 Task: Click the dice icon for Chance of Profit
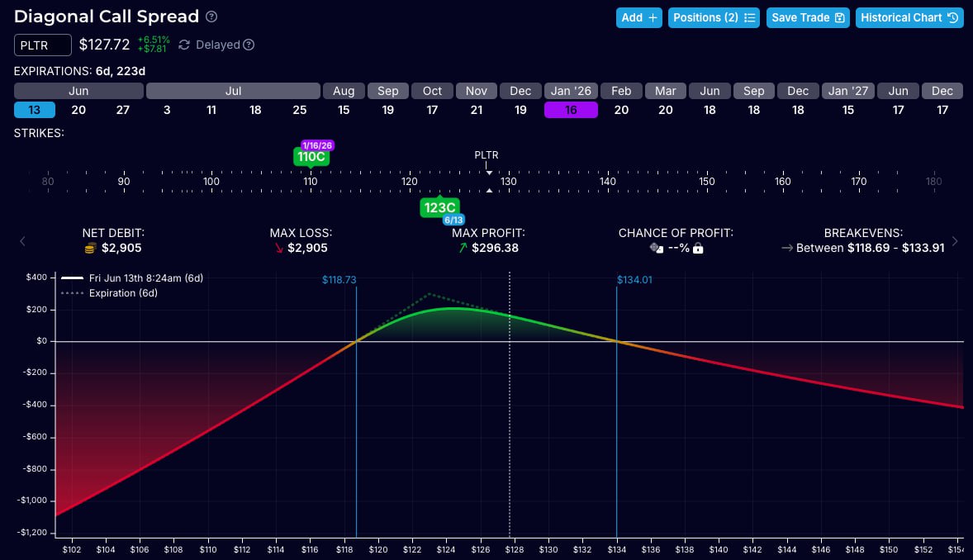coord(657,248)
